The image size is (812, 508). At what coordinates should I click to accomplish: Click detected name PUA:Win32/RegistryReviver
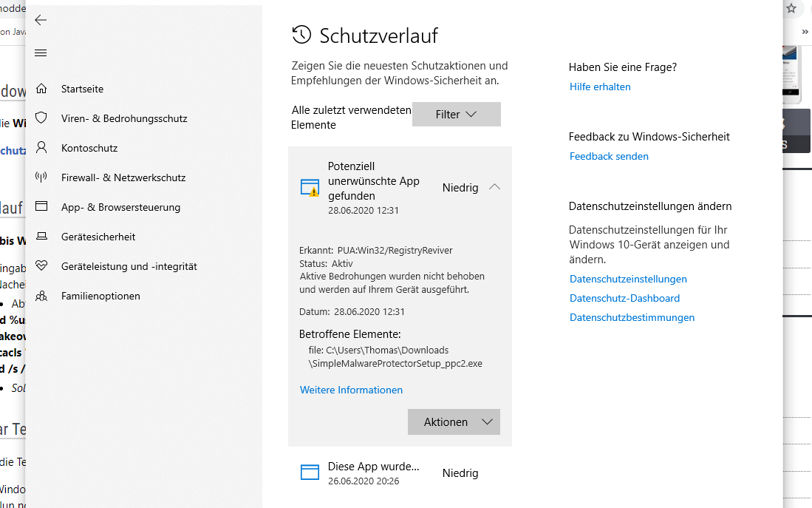click(x=395, y=251)
